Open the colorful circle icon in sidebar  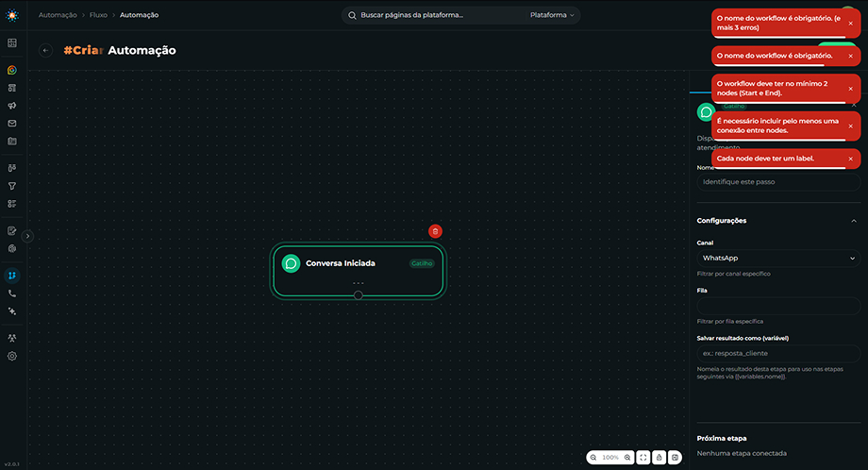pyautogui.click(x=11, y=70)
